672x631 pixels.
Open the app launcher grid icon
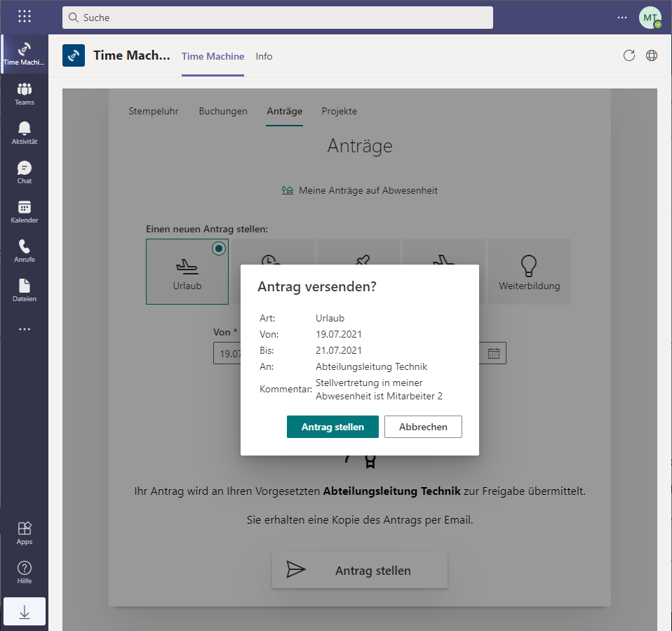[x=25, y=17]
